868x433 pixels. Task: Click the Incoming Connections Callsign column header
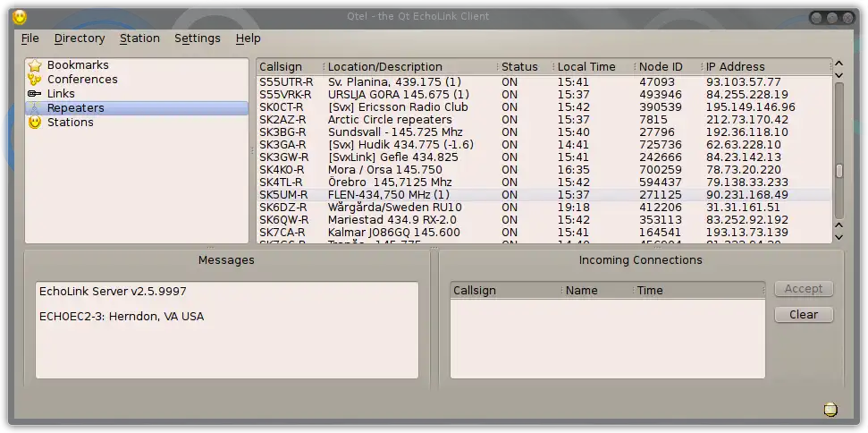click(x=507, y=290)
